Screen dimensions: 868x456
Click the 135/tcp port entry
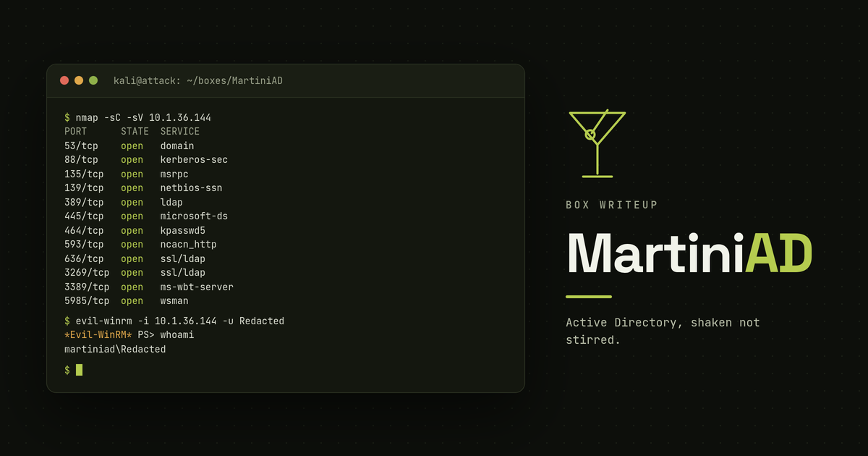(x=84, y=174)
